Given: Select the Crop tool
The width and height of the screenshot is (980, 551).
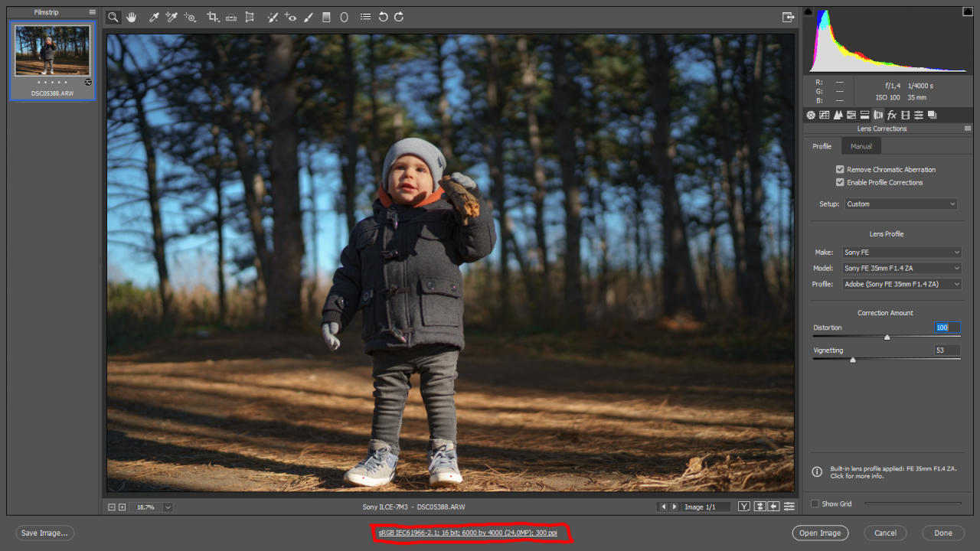Looking at the screenshot, I should 214,17.
